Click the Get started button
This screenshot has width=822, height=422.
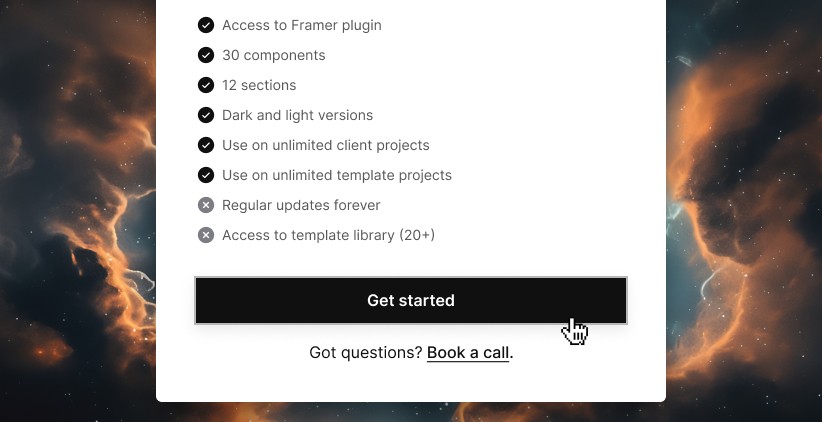[411, 300]
